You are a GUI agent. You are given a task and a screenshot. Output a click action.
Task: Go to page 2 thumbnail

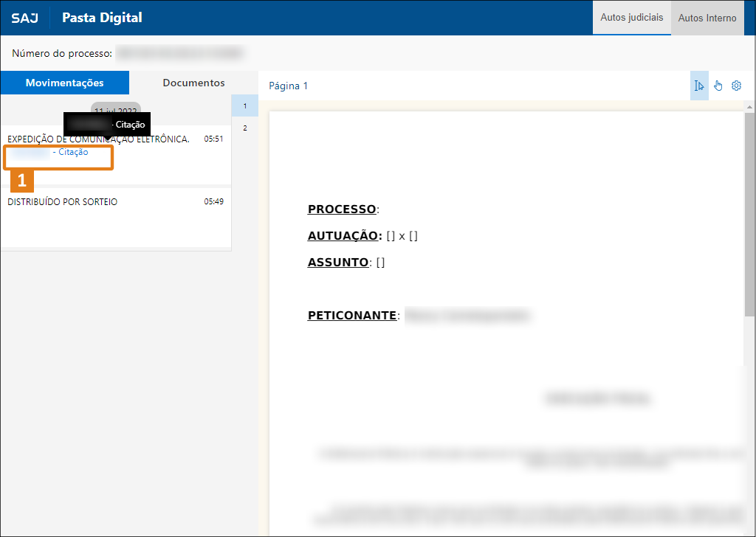pos(245,128)
